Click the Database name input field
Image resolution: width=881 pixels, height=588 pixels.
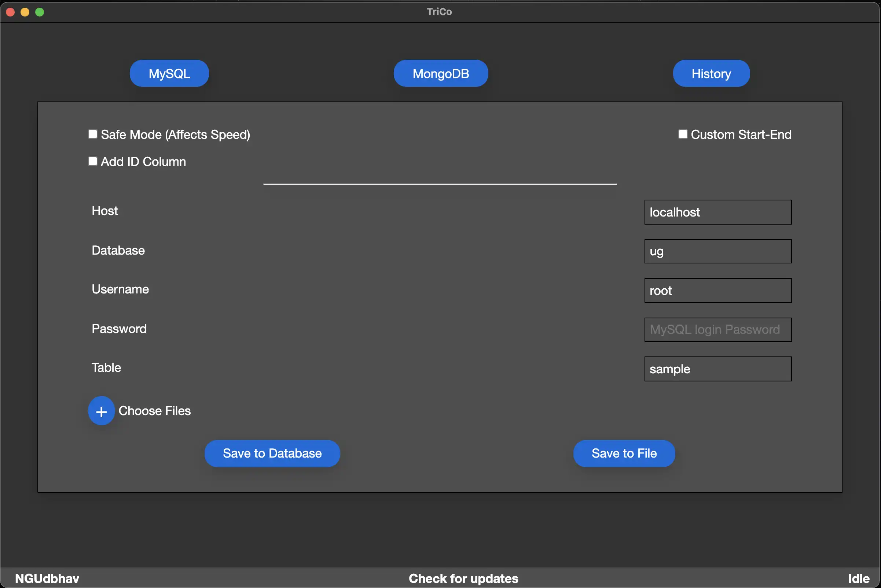point(717,251)
